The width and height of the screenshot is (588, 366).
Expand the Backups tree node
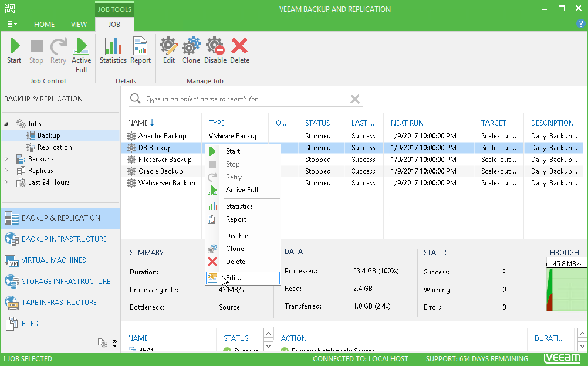point(6,159)
